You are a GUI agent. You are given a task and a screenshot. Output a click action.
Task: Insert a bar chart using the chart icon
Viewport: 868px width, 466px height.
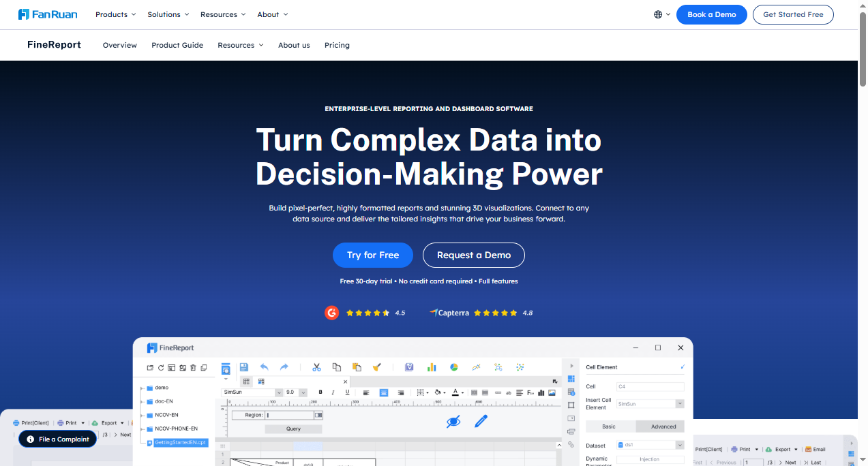pyautogui.click(x=432, y=367)
